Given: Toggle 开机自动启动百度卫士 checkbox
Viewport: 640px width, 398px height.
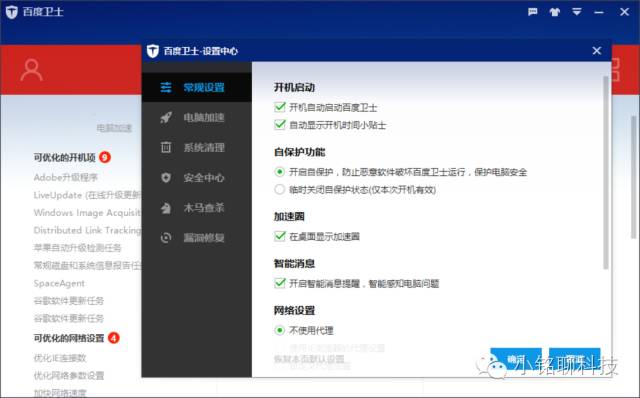Looking at the screenshot, I should [x=280, y=107].
